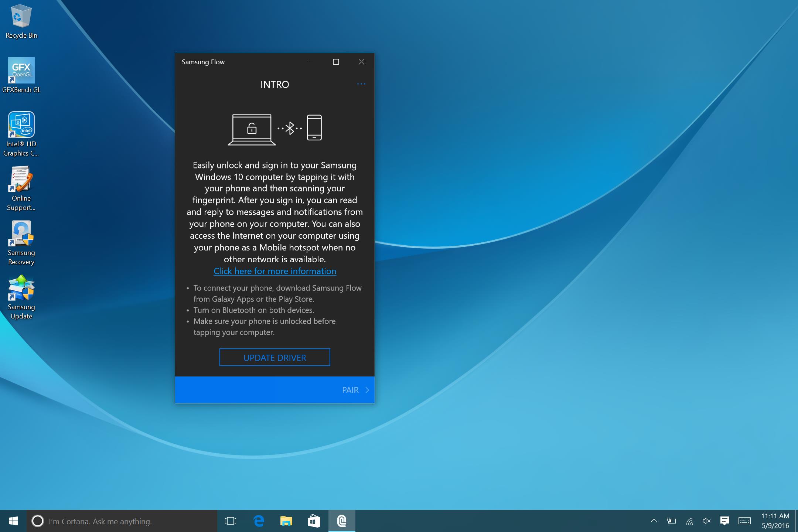Viewport: 798px width, 532px height.
Task: Open the Windows Start menu
Action: click(x=13, y=521)
